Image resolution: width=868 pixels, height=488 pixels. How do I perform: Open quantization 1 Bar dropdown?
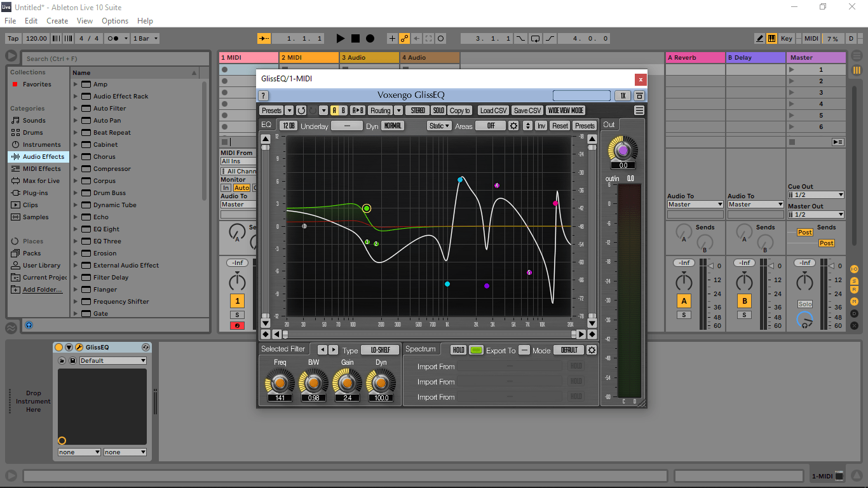point(145,38)
